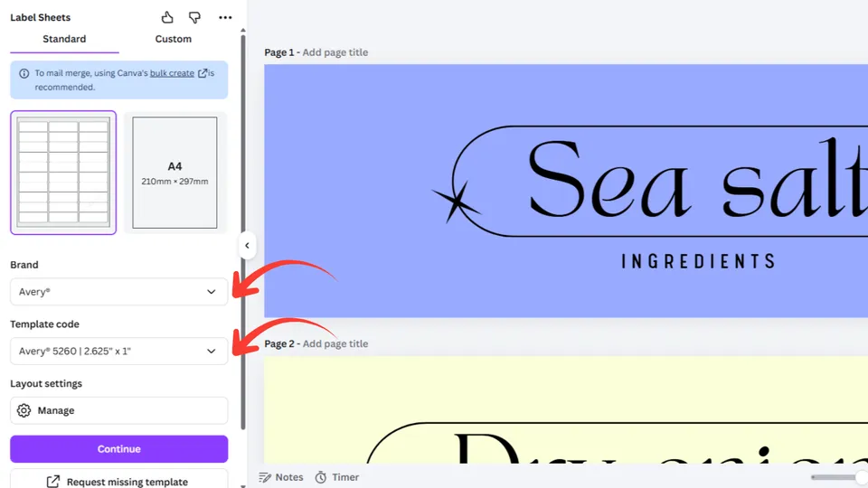Open the Brand dropdown showing Avery
The height and width of the screenshot is (488, 868).
pos(119,292)
